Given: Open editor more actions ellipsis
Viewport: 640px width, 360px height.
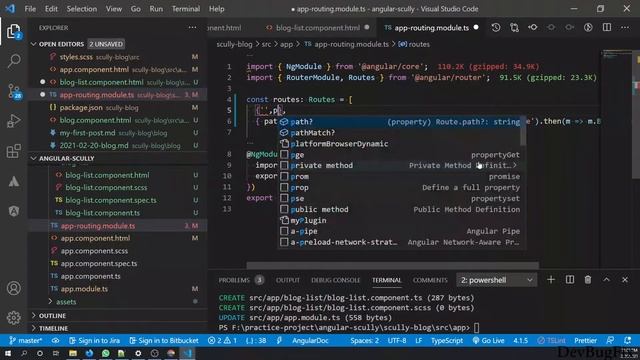Looking at the screenshot, I should click(625, 27).
